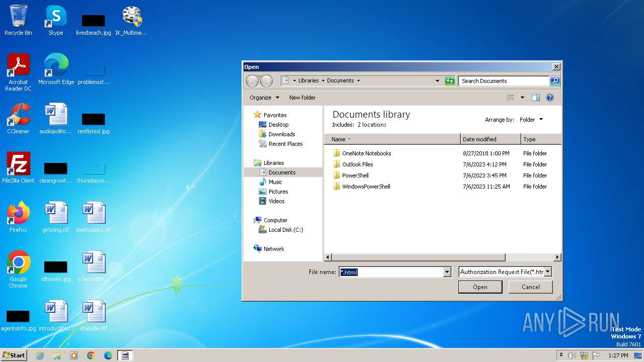The height and width of the screenshot is (362, 644).
Task: Select the restlisted.jpg desktop file
Action: 94,123
